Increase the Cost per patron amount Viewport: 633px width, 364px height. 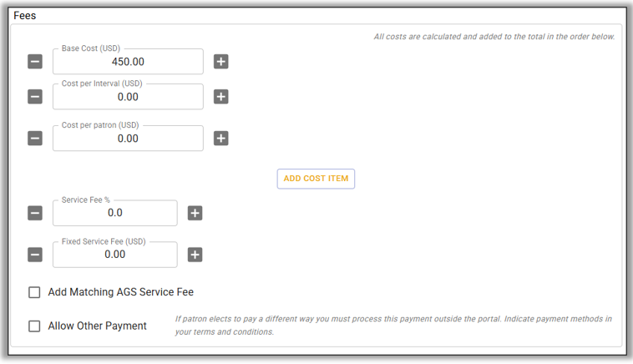coord(220,139)
